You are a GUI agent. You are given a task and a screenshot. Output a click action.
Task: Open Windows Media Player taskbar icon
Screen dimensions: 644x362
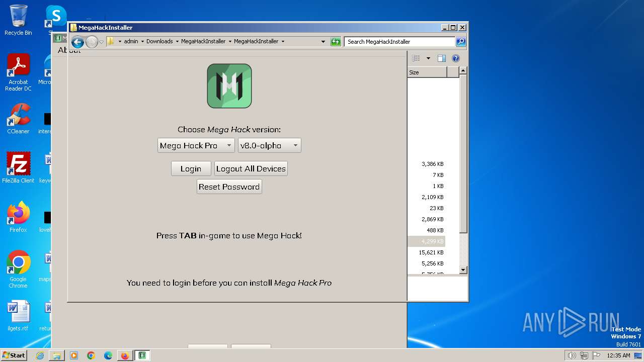[x=74, y=355]
